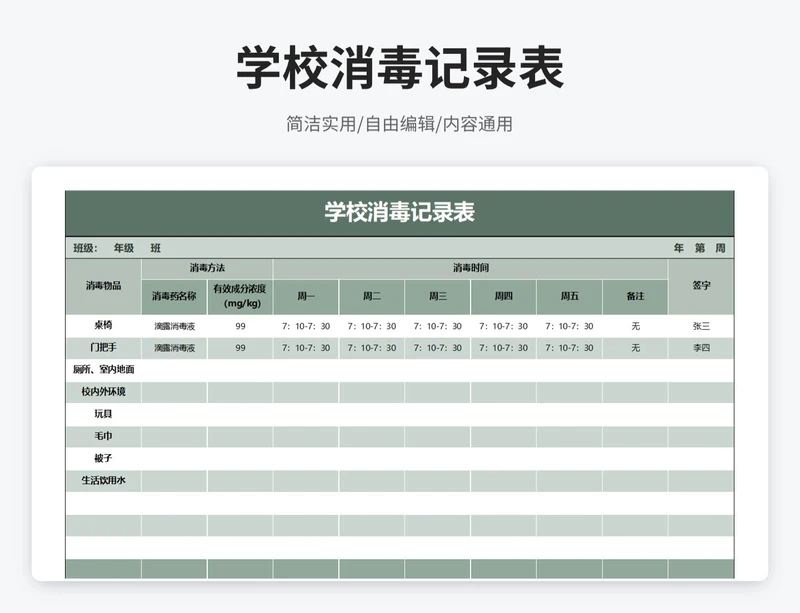Click the 99 value in 门把手 row
Screen dimensions: 800x613
pyautogui.click(x=240, y=348)
